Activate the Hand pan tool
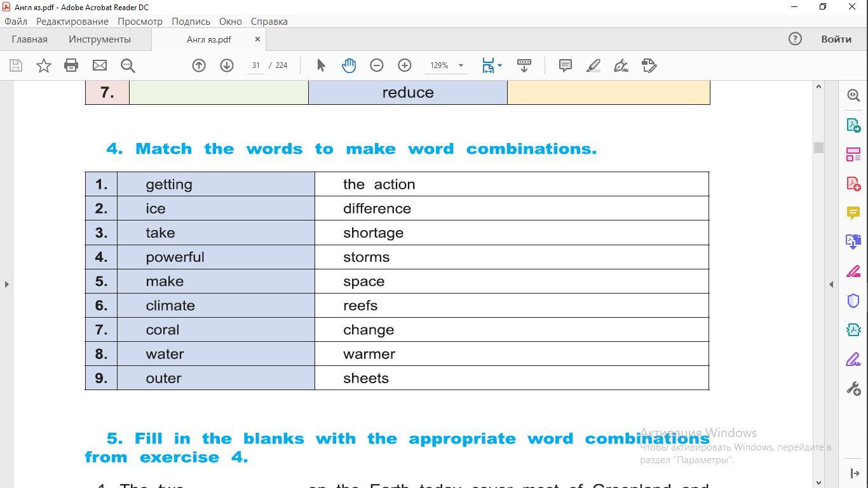Screen dimensions: 868x488 pyautogui.click(x=349, y=65)
